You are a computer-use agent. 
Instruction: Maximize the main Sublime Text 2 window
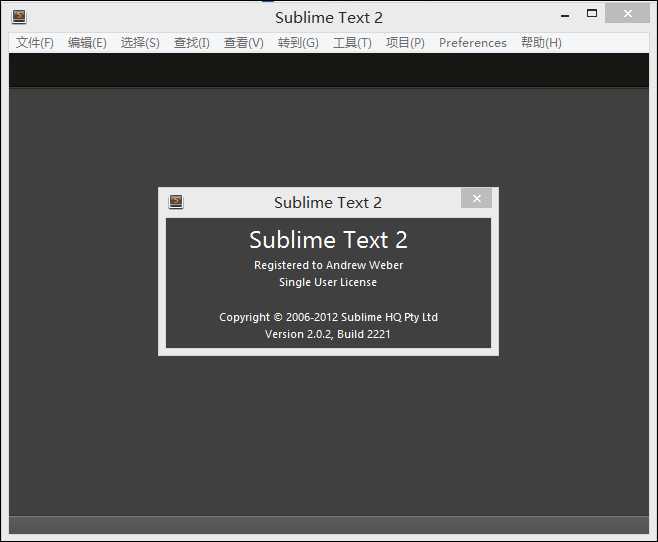[592, 14]
